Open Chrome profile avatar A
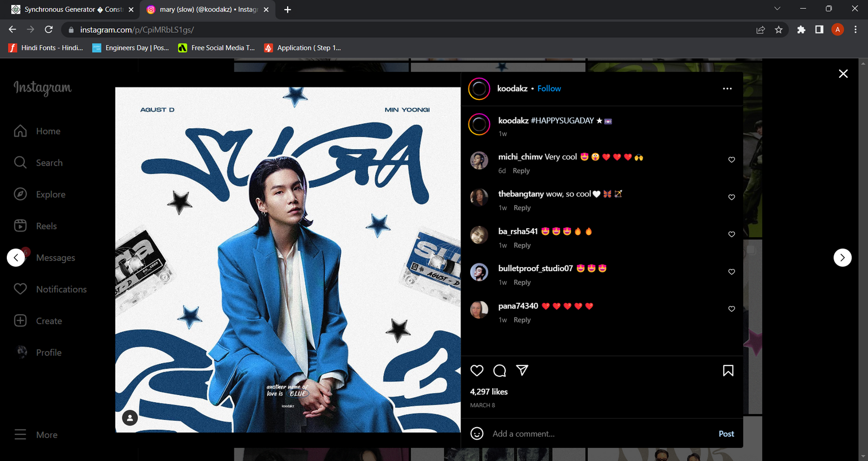 click(837, 29)
